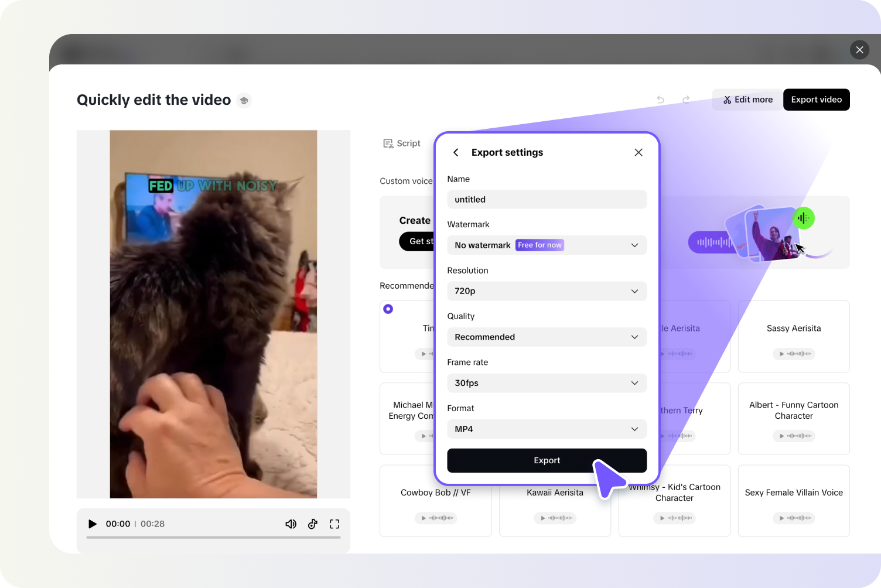Play the Sassy Aerisita voice preview
The height and width of the screenshot is (588, 881).
point(781,354)
